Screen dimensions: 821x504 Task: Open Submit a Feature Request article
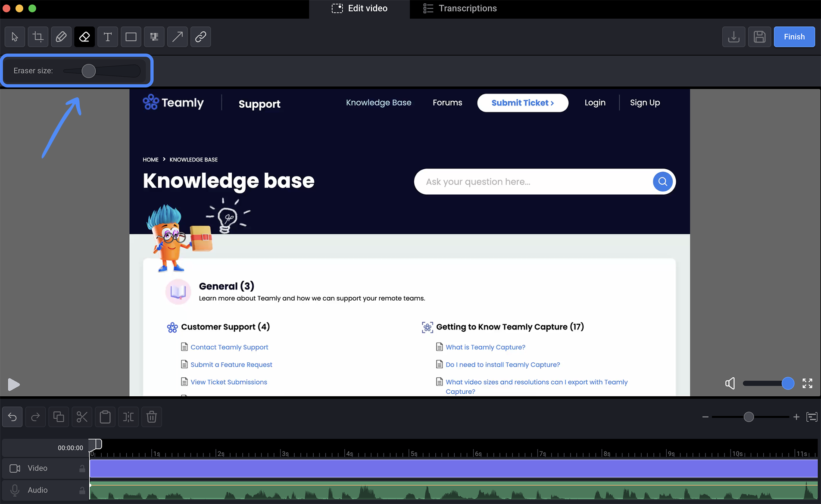(231, 365)
